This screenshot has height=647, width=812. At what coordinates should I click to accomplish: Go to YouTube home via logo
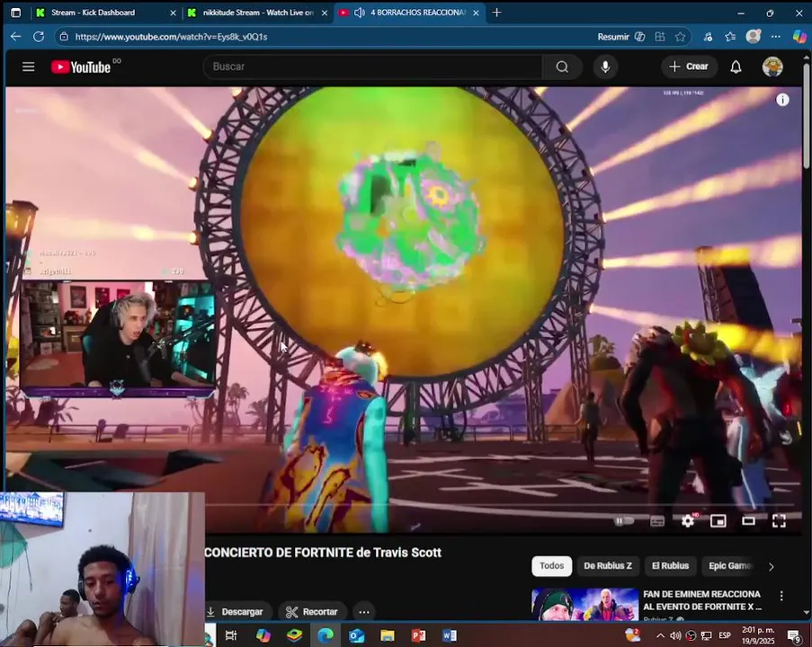(x=81, y=66)
